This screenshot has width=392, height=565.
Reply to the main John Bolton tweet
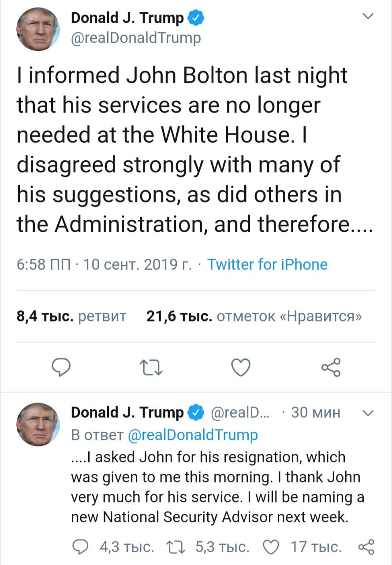[62, 368]
